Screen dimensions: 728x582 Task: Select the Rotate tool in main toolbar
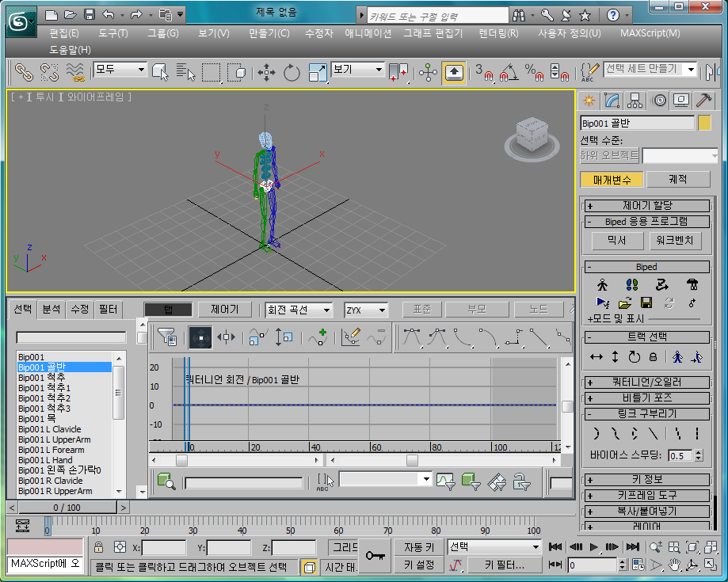[x=292, y=73]
